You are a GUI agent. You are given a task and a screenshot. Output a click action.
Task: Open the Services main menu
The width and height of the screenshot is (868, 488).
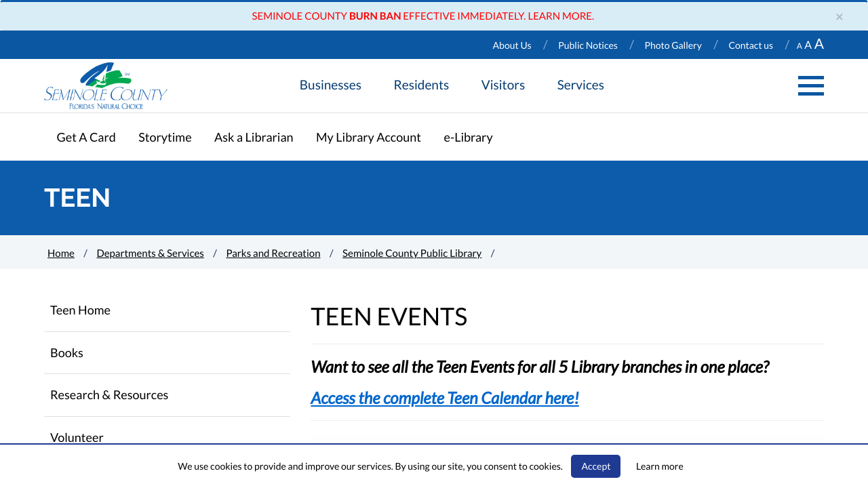tap(580, 85)
